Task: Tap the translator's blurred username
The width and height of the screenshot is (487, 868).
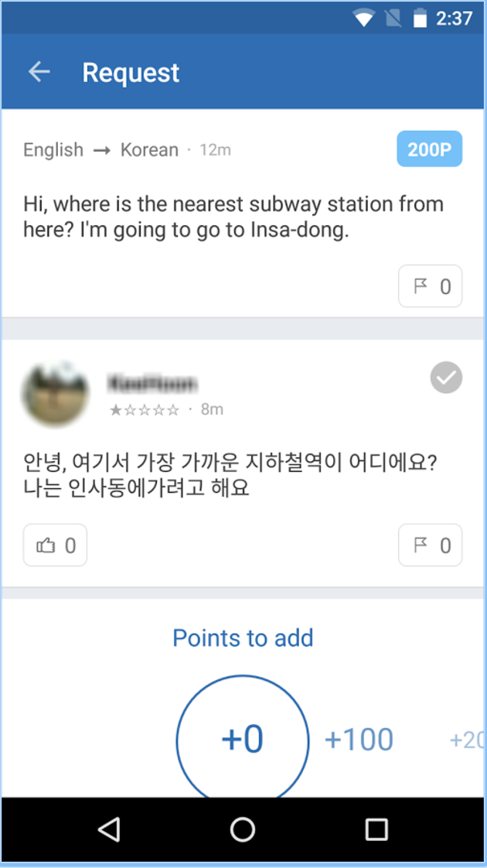Action: [152, 383]
